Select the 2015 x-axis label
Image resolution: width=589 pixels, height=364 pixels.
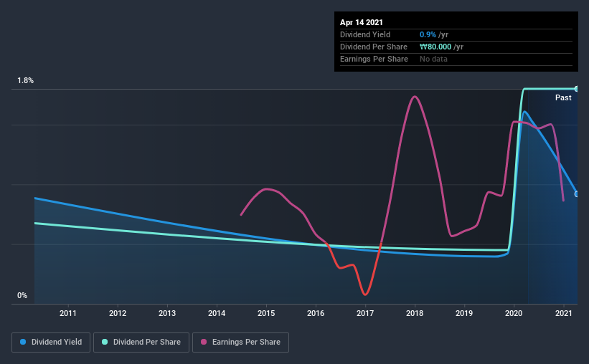(x=266, y=313)
